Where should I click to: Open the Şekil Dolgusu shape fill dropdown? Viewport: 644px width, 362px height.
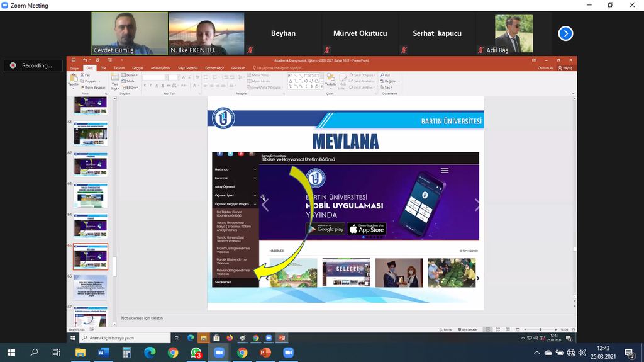click(x=363, y=76)
